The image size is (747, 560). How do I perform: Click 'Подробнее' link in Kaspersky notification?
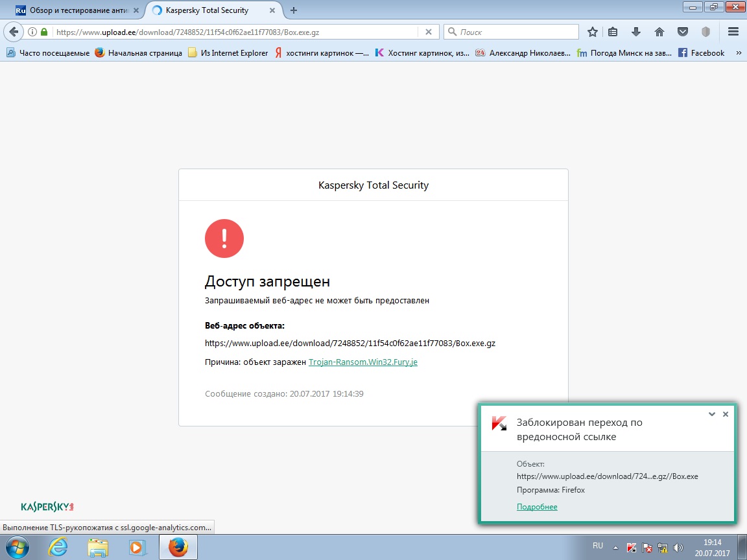coord(537,507)
